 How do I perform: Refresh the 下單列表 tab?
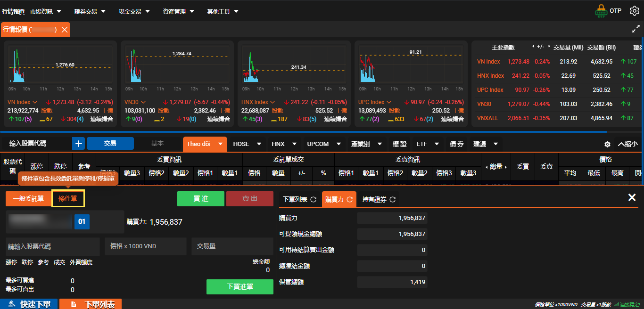tap(313, 200)
